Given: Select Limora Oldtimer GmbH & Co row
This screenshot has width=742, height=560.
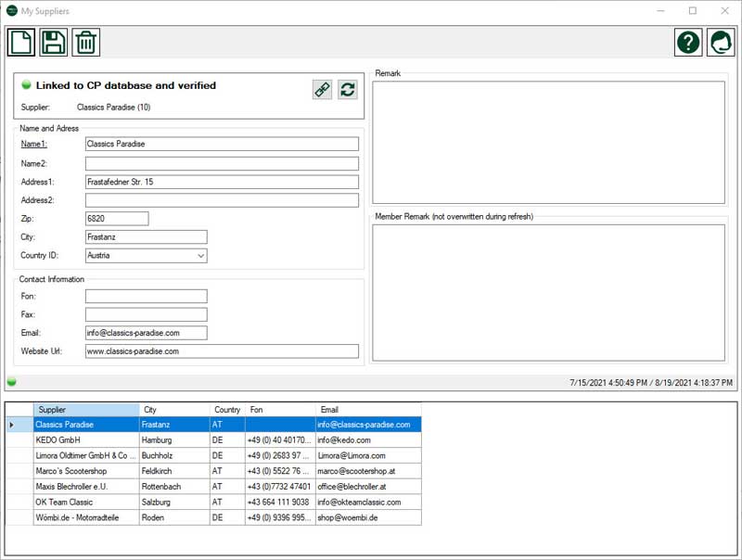Looking at the screenshot, I should [213, 455].
